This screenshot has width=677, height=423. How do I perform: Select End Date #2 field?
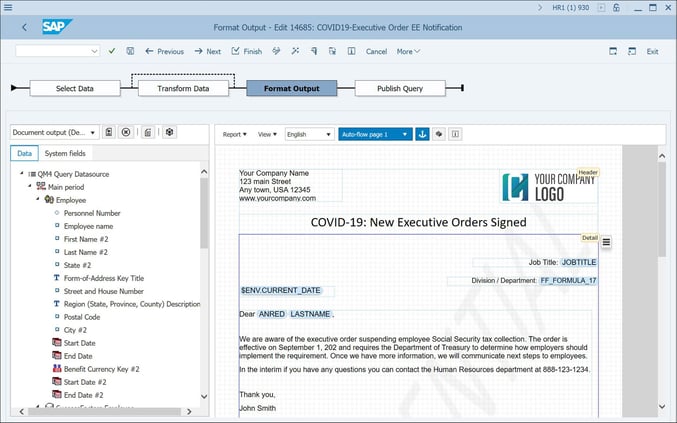83,395
